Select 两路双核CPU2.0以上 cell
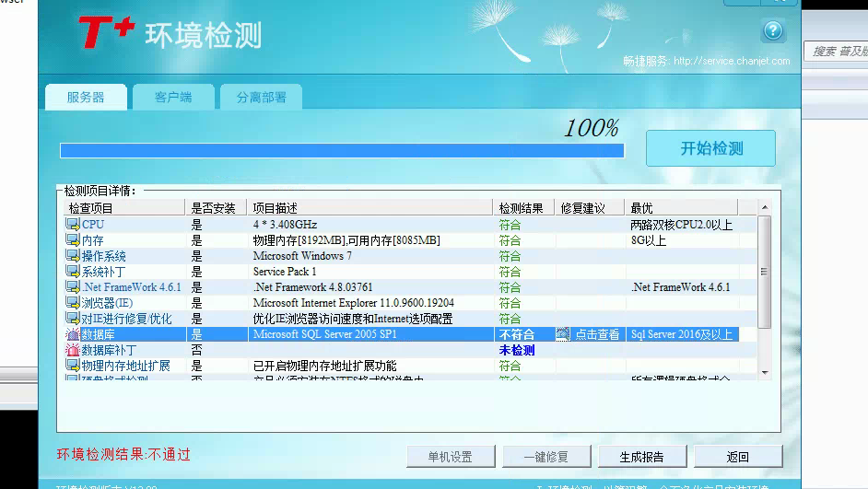 click(682, 225)
